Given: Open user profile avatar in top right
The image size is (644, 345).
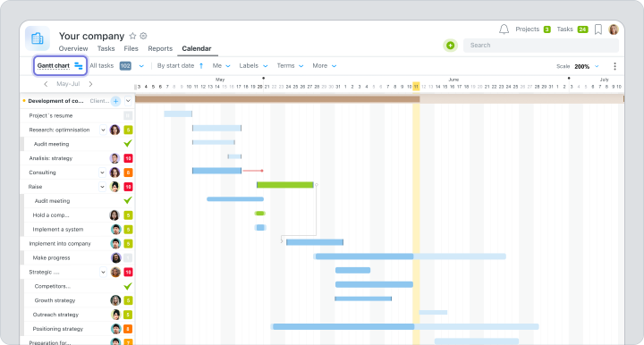Looking at the screenshot, I should [614, 29].
